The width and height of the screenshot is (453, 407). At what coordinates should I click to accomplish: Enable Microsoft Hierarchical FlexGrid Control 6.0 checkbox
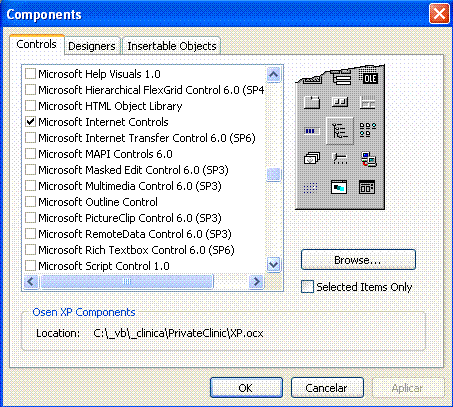(30, 90)
